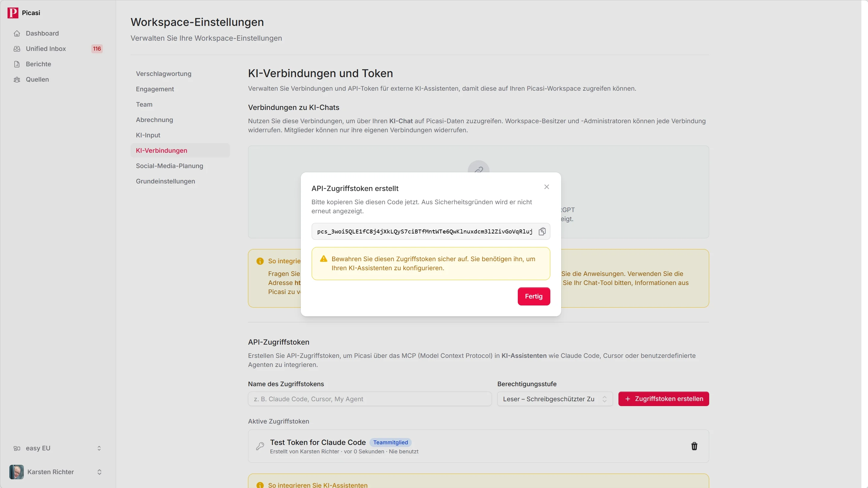Image resolution: width=868 pixels, height=488 pixels.
Task: Click the KI-Verbindungen und Token heading
Action: click(320, 74)
